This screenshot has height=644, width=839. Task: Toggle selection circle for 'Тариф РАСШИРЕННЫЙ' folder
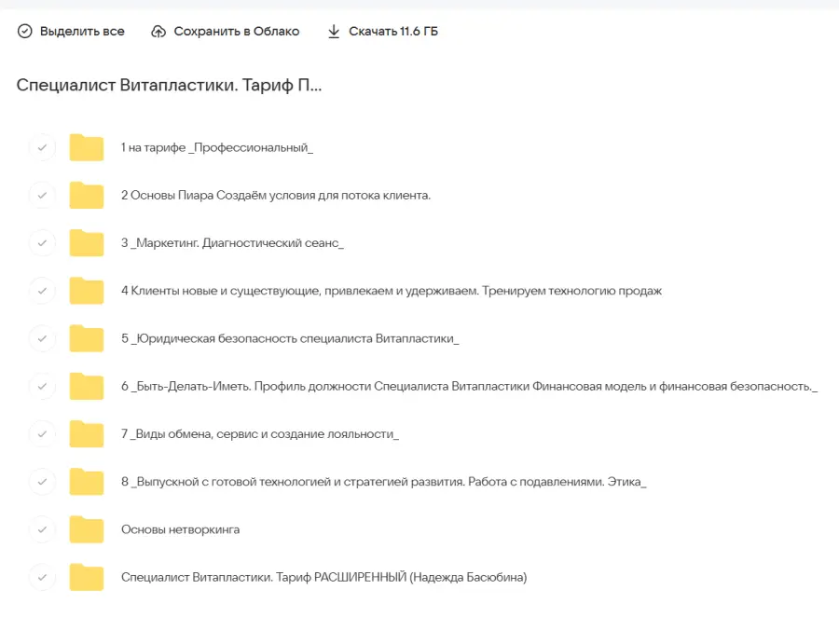point(42,578)
